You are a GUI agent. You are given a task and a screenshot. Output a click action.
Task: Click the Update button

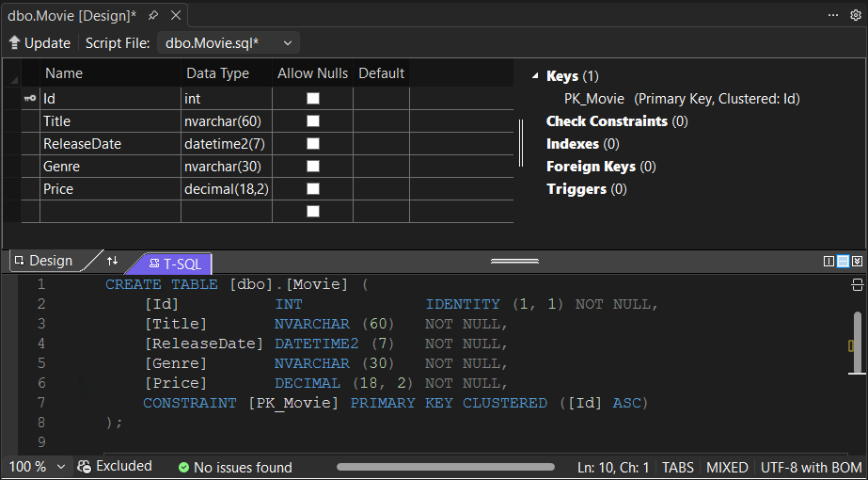(39, 43)
